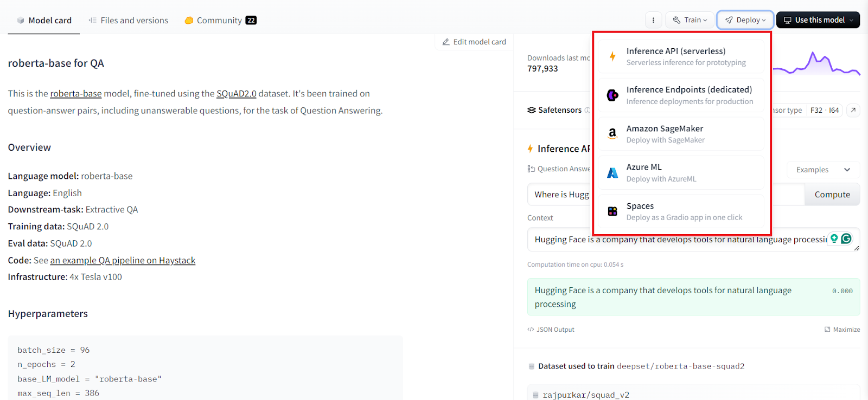868x400 pixels.
Task: Click the downloads trend chart
Action: click(x=816, y=63)
